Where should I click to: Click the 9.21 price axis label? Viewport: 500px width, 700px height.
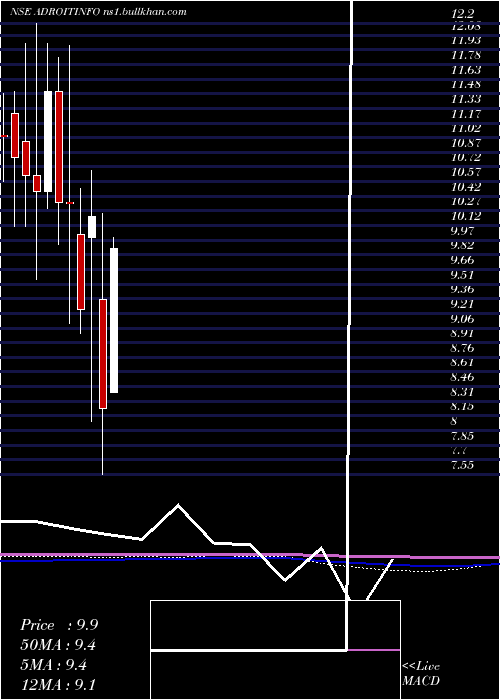click(462, 304)
